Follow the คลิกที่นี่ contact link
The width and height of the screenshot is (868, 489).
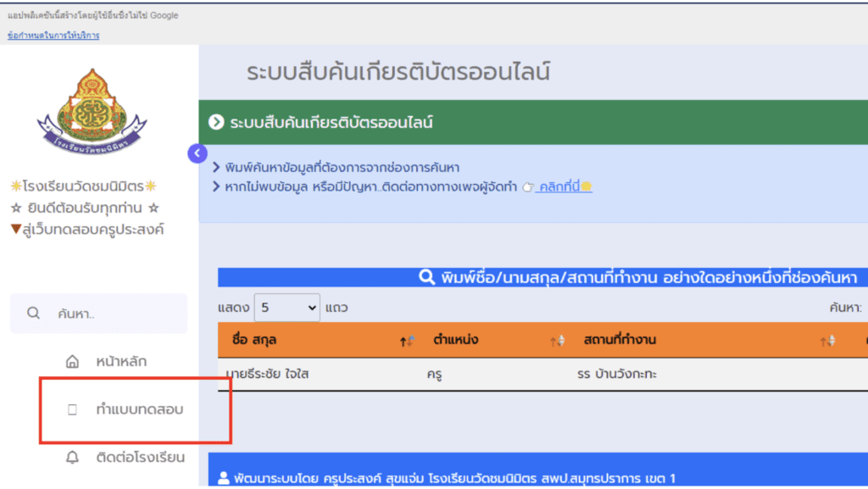click(563, 186)
